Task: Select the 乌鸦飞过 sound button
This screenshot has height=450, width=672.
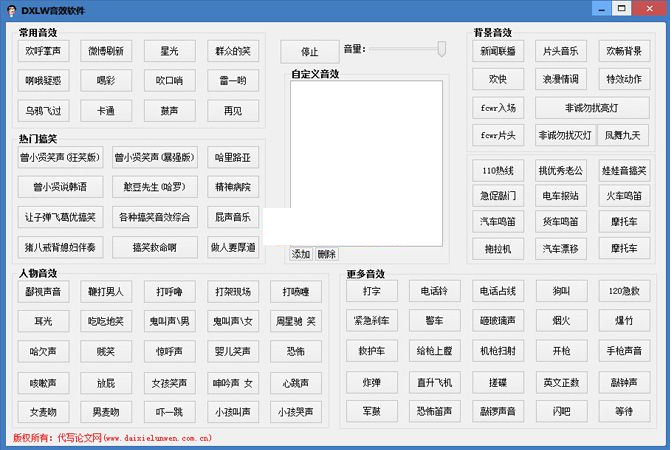Action: 44,110
